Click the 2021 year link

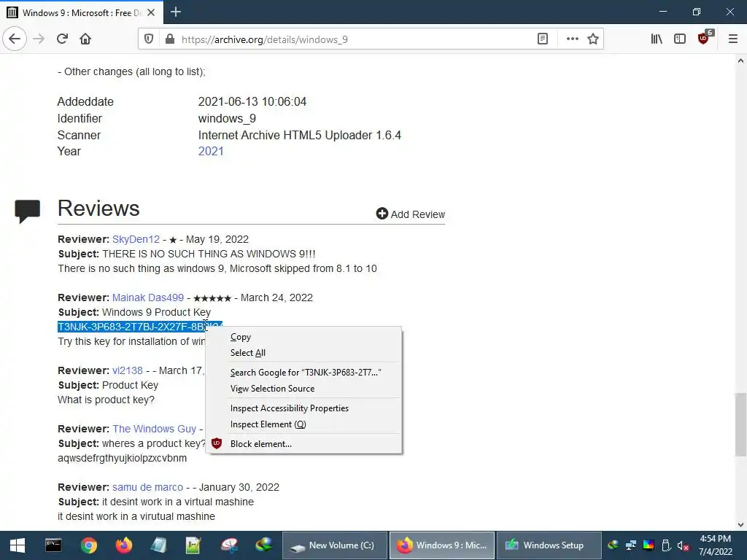pos(211,152)
